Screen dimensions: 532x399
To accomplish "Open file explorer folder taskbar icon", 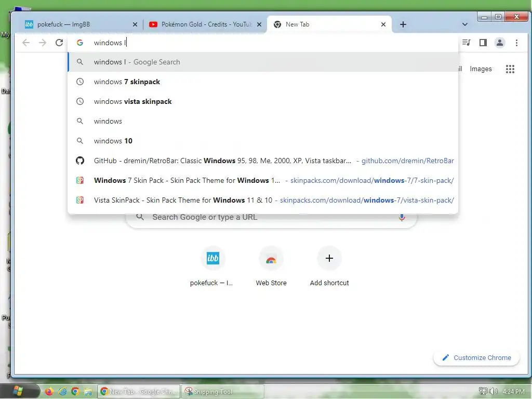I will tap(88, 392).
